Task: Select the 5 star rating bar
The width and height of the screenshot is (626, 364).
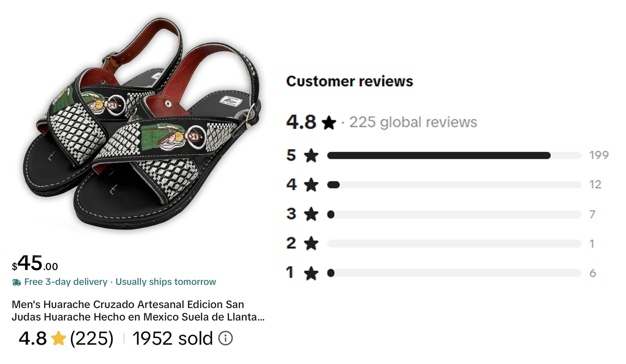Action: pos(454,155)
